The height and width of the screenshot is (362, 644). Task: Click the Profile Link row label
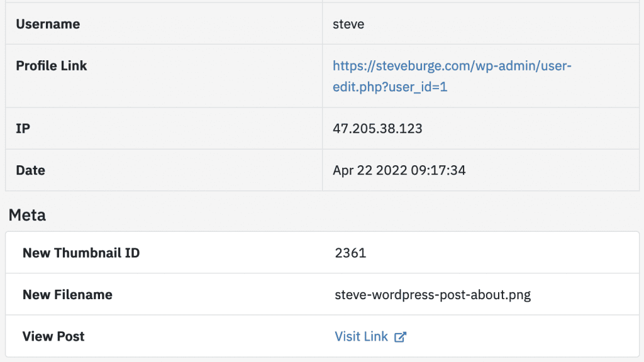52,65
